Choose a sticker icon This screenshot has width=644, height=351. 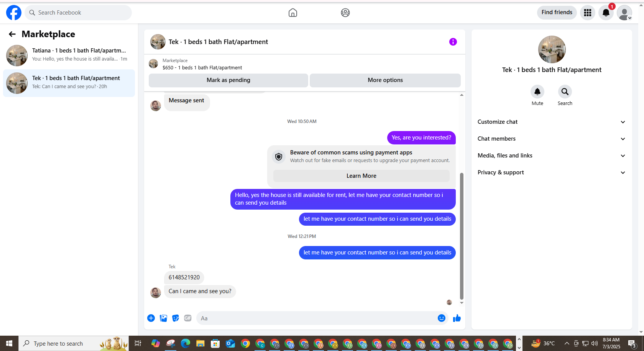[x=176, y=318]
